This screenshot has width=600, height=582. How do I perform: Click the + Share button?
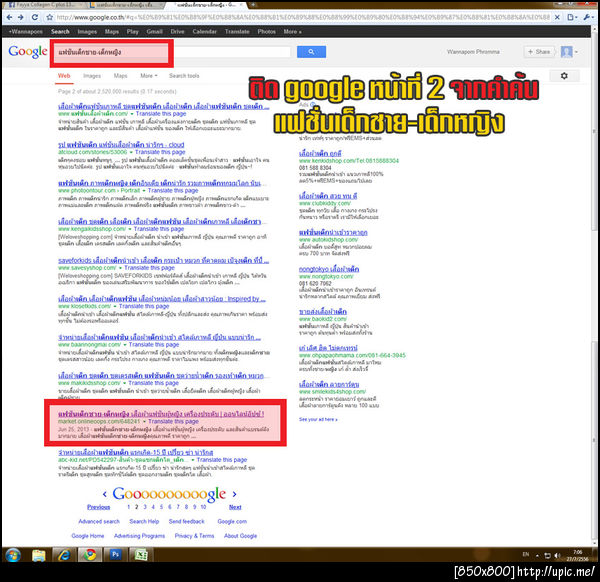pos(539,52)
